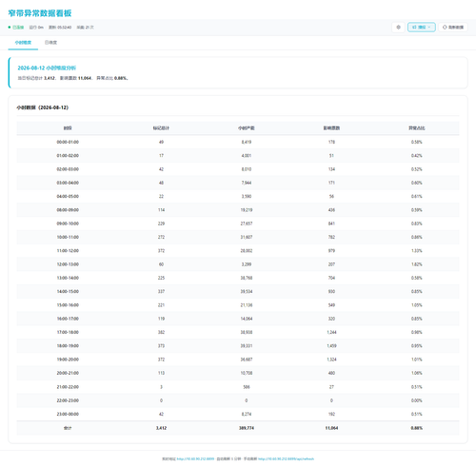The height and width of the screenshot is (467, 476).
Task: Click the 11,064 total in summary row
Action: [331, 428]
